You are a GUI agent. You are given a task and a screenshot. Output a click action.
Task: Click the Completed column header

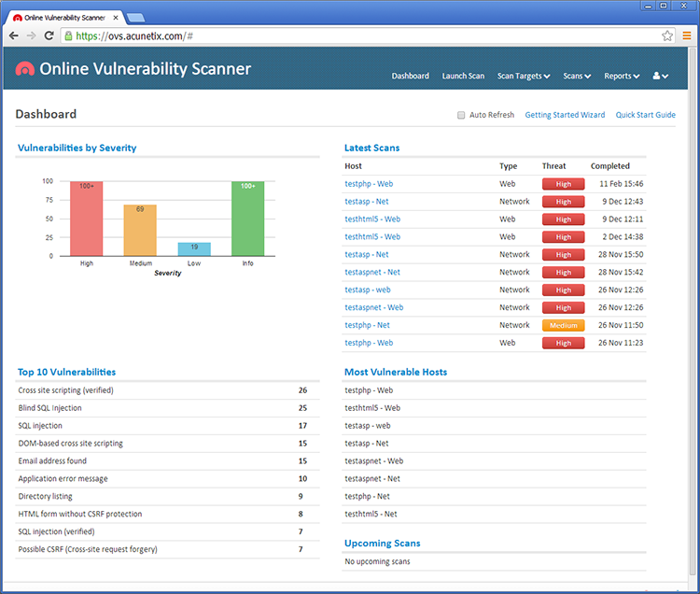[x=609, y=166]
